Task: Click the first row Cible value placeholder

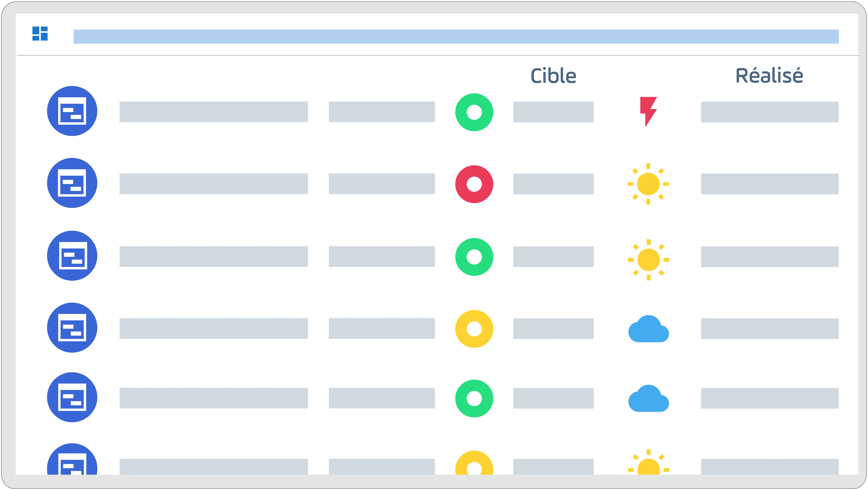Action: pyautogui.click(x=553, y=112)
